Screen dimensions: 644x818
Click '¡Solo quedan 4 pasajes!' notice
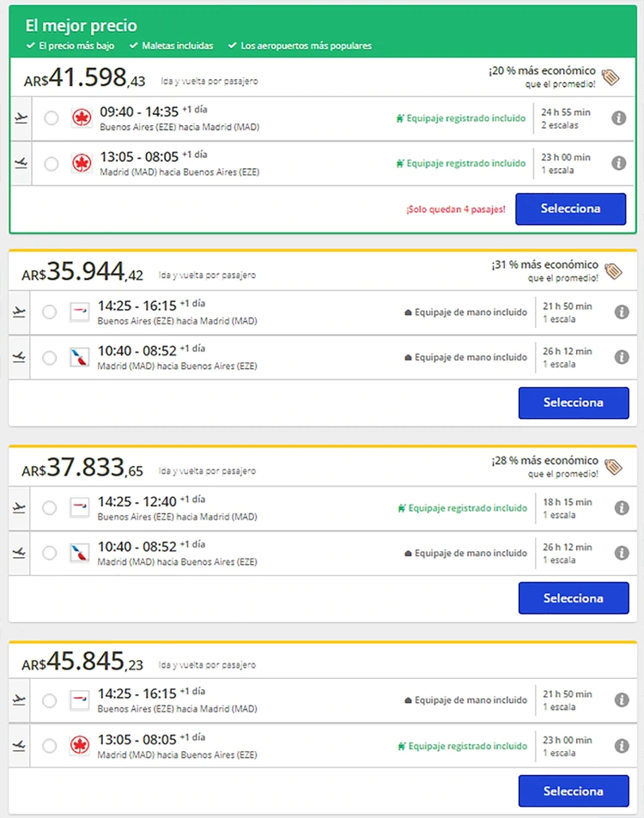pyautogui.click(x=455, y=209)
